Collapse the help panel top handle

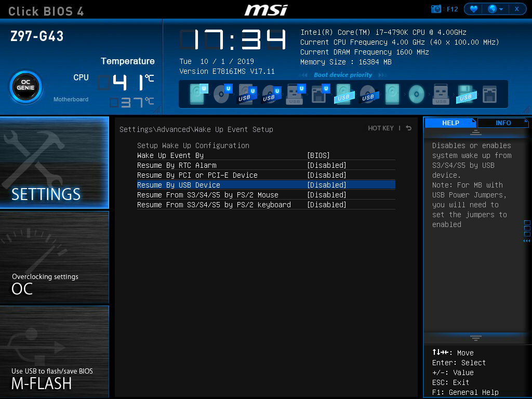(x=476, y=132)
